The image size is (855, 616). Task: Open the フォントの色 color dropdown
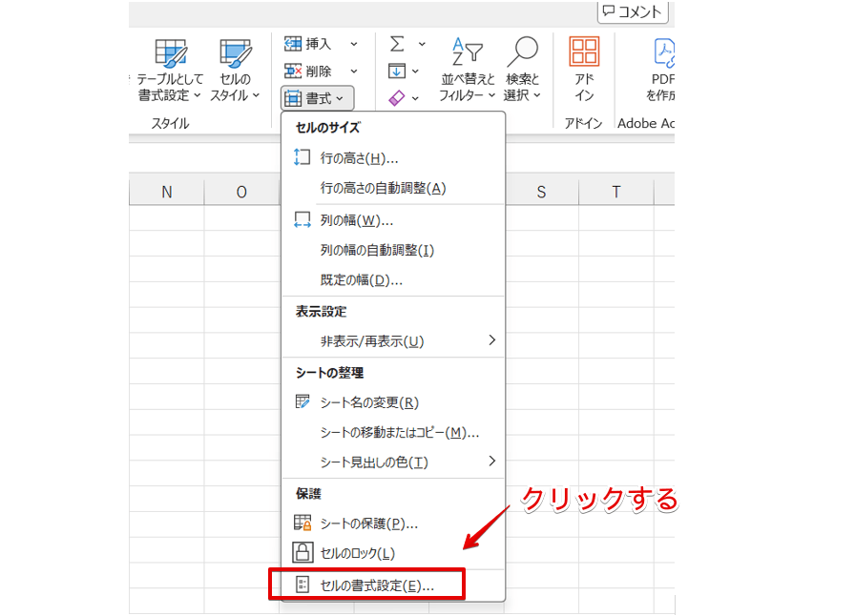tap(414, 98)
